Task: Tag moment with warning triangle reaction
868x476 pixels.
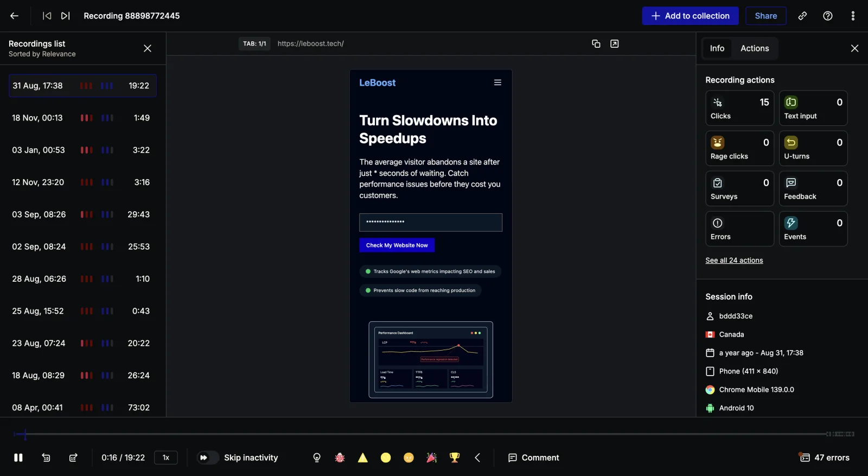Action: 363,458
